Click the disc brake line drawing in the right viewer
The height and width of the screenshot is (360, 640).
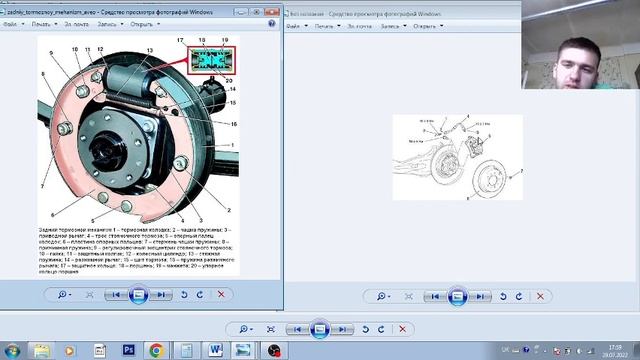click(x=458, y=157)
